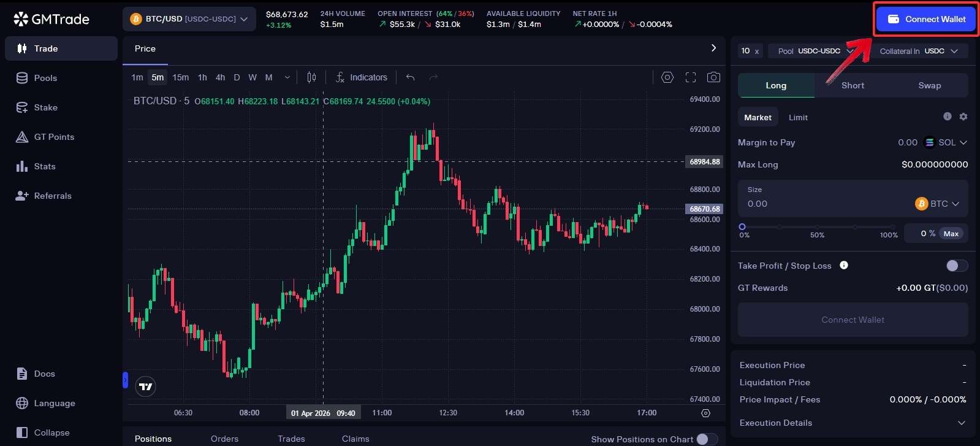
Task: Open the Collateral In USDC dropdown
Action: [918, 51]
